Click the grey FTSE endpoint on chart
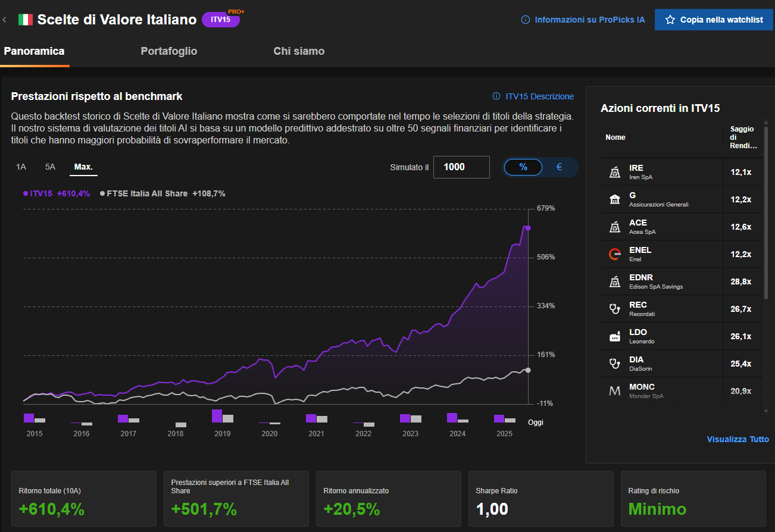 coord(528,370)
